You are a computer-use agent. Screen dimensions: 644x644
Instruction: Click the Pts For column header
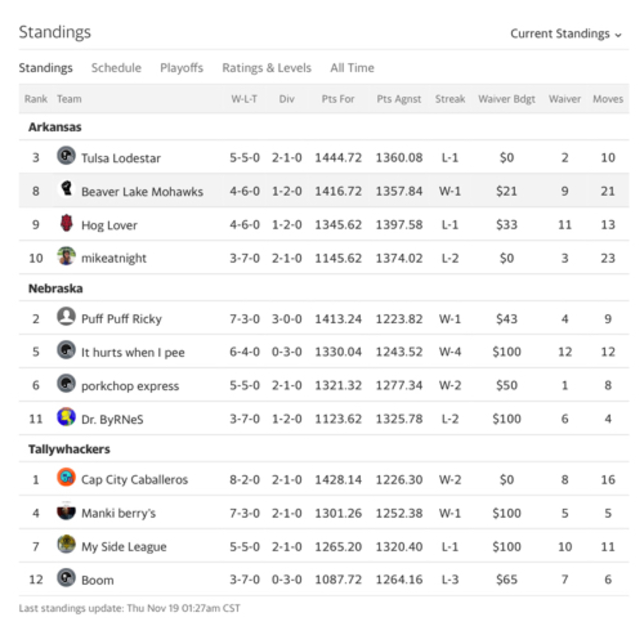pyautogui.click(x=338, y=99)
